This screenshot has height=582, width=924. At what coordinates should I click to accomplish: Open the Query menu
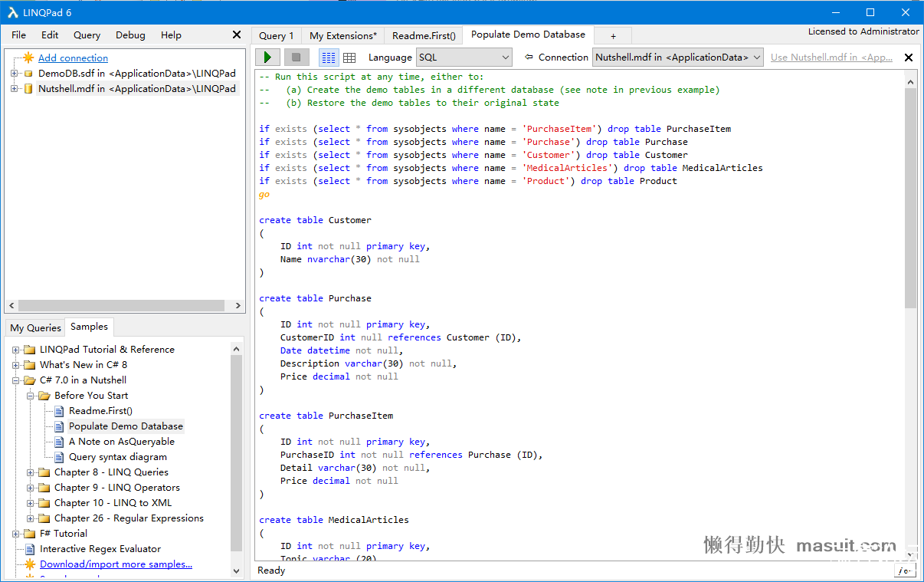coord(87,35)
